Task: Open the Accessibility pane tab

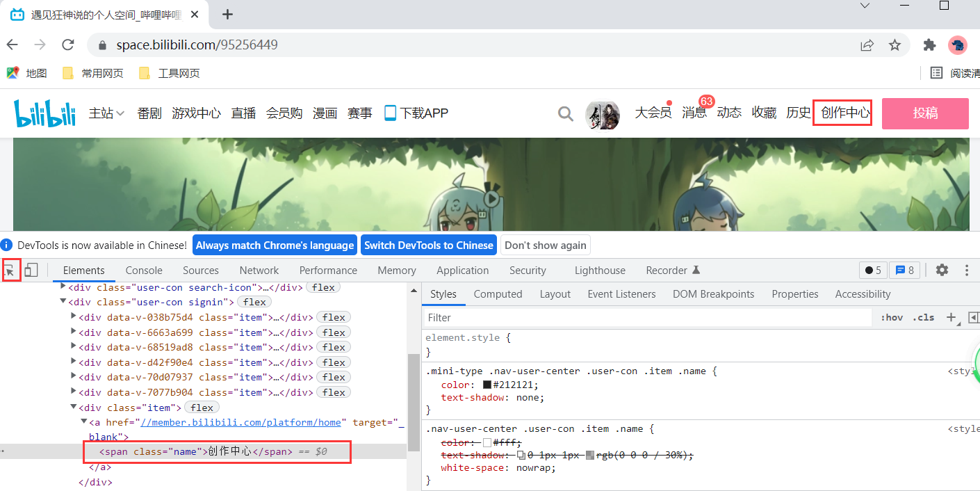Action: [863, 294]
